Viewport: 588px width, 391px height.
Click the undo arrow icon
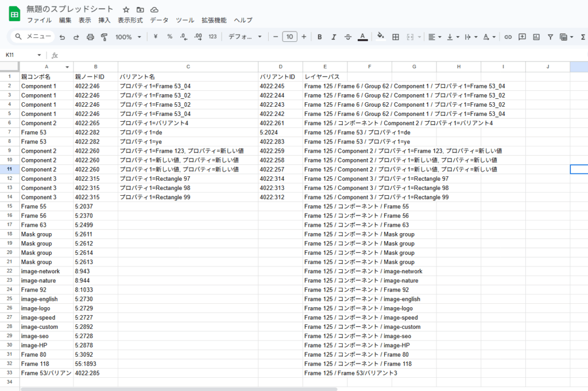(x=62, y=37)
